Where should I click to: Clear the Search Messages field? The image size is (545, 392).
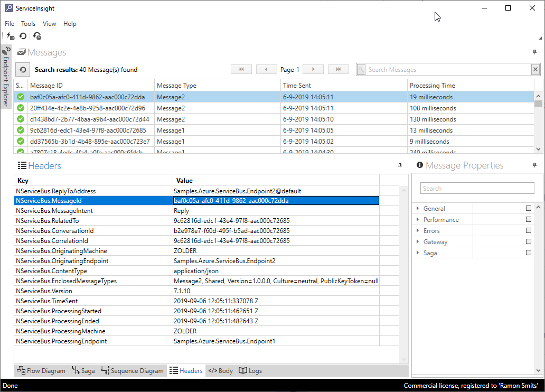(x=535, y=69)
